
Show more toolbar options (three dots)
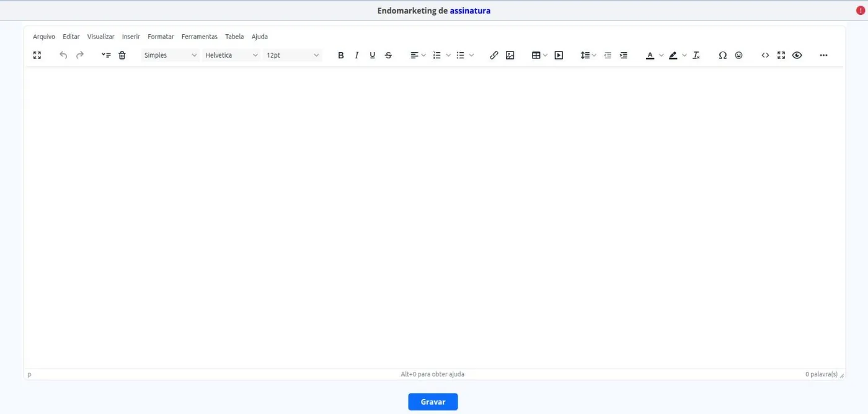(x=823, y=55)
